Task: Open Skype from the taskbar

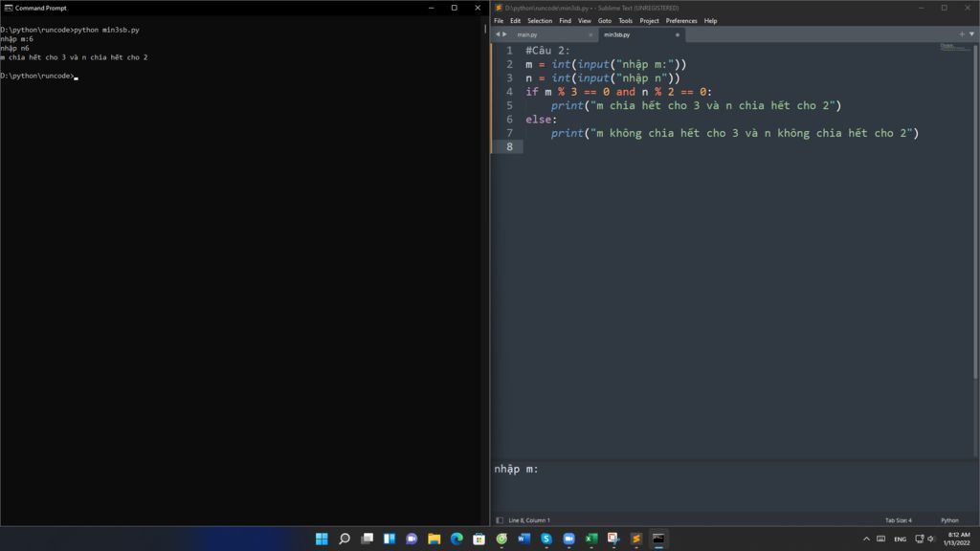Action: pos(546,539)
